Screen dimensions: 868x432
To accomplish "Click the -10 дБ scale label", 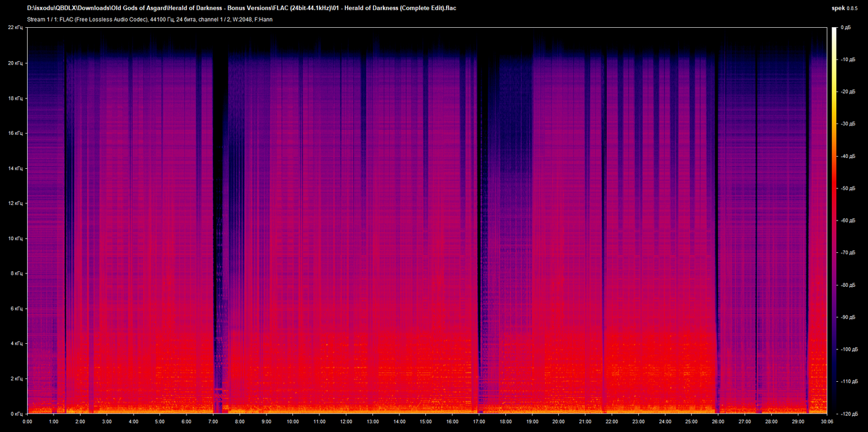I will tap(848, 60).
